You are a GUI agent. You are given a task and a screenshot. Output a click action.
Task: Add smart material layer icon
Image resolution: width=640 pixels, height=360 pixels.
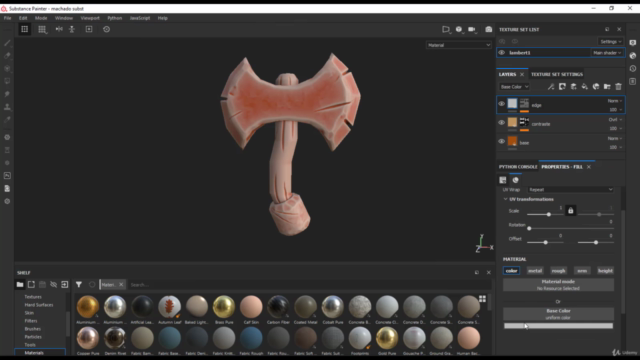click(596, 87)
